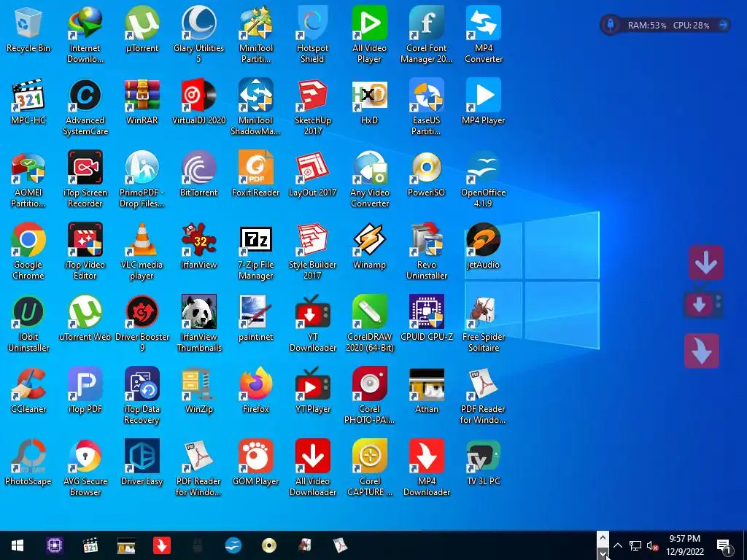This screenshot has width=747, height=560.
Task: Launch Internet Download Manager shortcut
Action: [85, 35]
